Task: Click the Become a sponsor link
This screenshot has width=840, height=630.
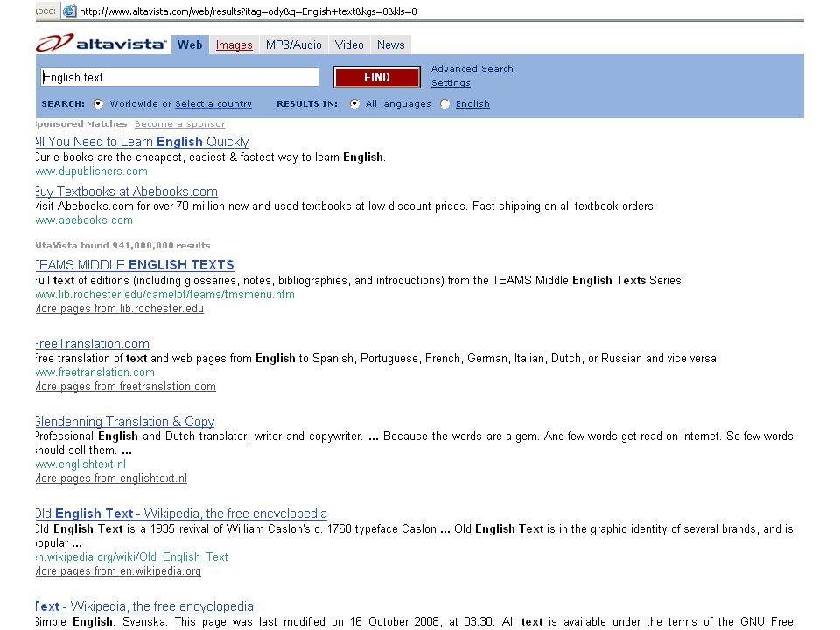Action: pos(180,123)
